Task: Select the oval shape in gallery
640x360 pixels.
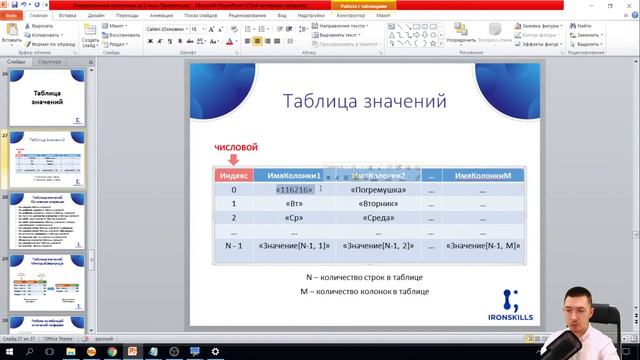Action: pyautogui.click(x=425, y=27)
